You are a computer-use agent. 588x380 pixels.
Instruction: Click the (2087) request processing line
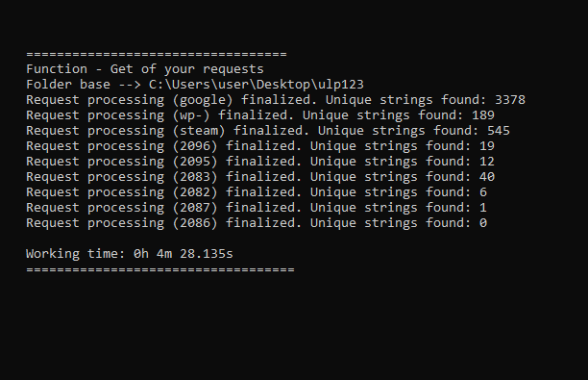(x=257, y=208)
